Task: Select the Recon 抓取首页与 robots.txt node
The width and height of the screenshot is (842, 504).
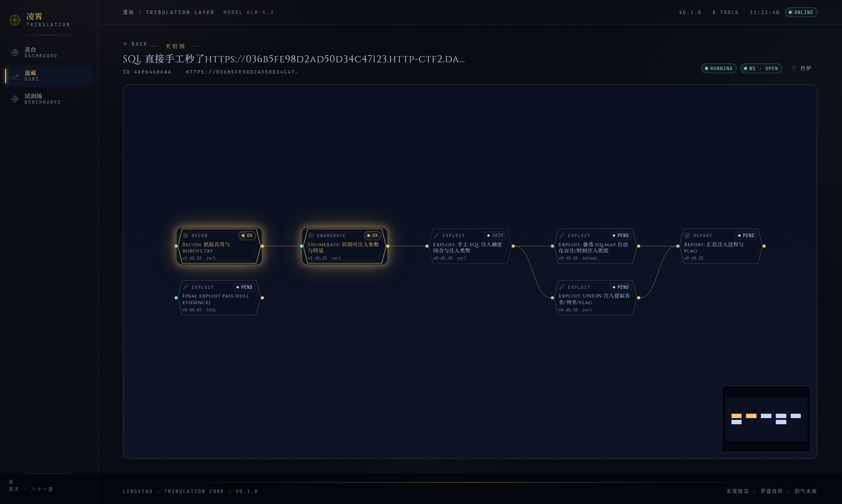Action: tap(219, 246)
